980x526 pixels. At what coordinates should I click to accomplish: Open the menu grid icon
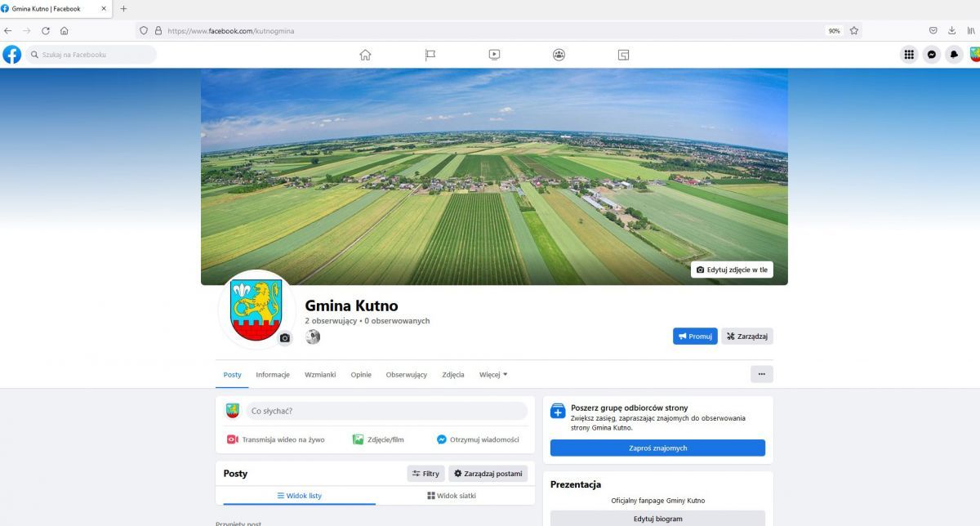point(908,55)
